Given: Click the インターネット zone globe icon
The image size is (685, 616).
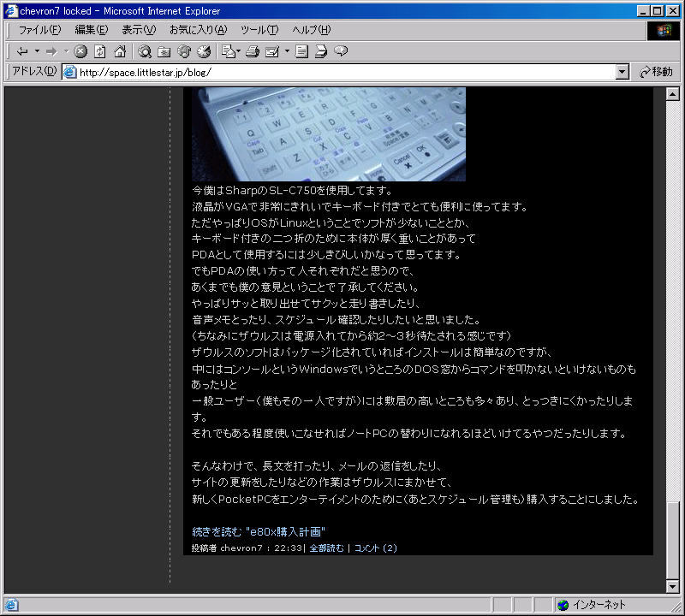Looking at the screenshot, I should (563, 605).
